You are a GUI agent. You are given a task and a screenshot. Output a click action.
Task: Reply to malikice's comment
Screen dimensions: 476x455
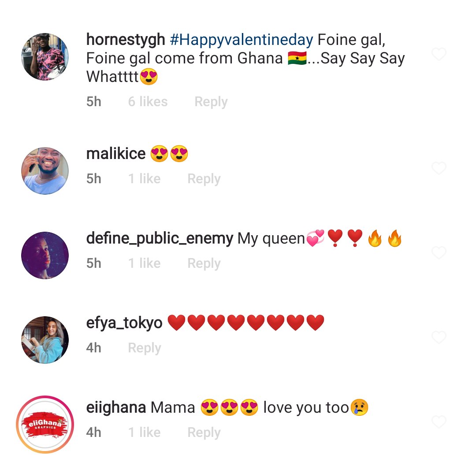[204, 179]
